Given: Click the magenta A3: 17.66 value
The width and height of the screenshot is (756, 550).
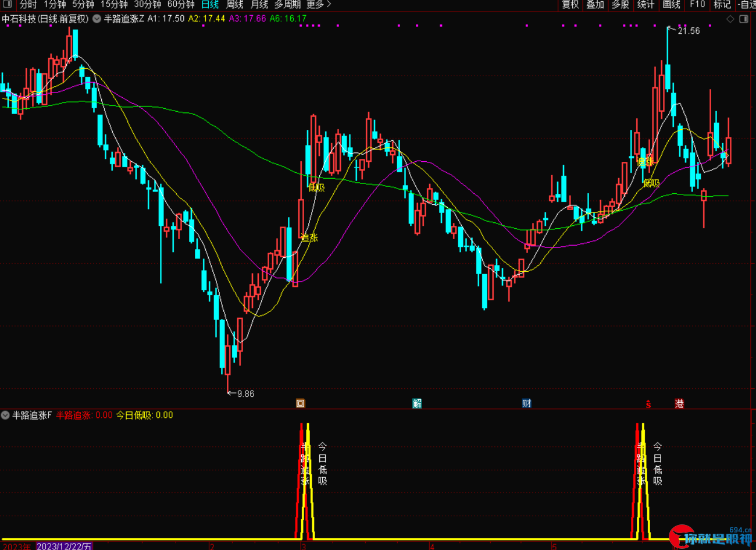Looking at the screenshot, I should click(x=247, y=19).
